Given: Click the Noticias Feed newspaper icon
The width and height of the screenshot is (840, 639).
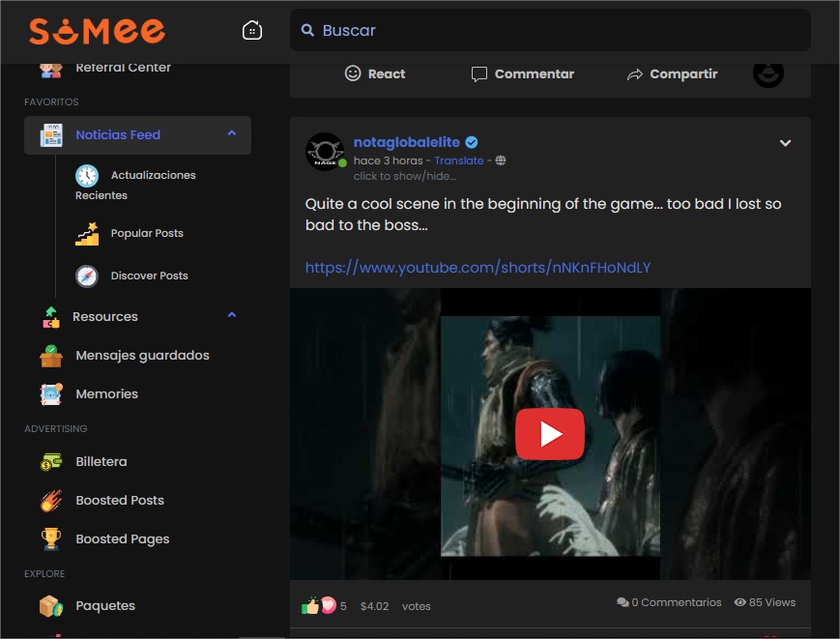Looking at the screenshot, I should click(x=51, y=135).
